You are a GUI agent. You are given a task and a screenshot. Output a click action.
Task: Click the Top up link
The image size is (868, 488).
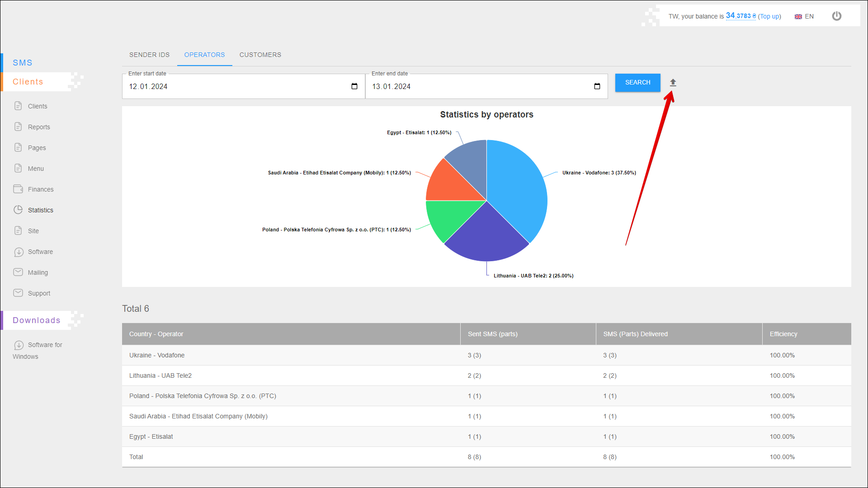(x=769, y=16)
